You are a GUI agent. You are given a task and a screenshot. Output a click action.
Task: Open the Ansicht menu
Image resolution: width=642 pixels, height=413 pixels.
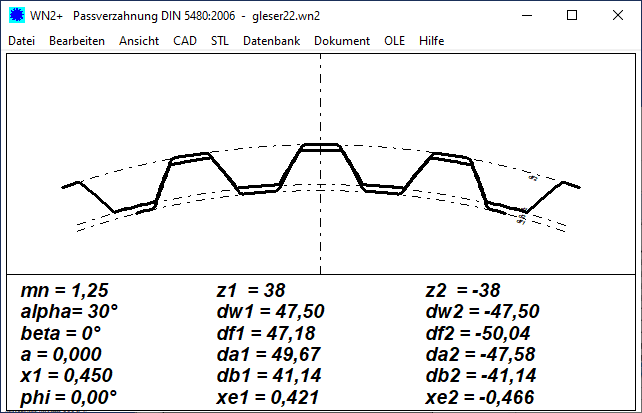(139, 41)
